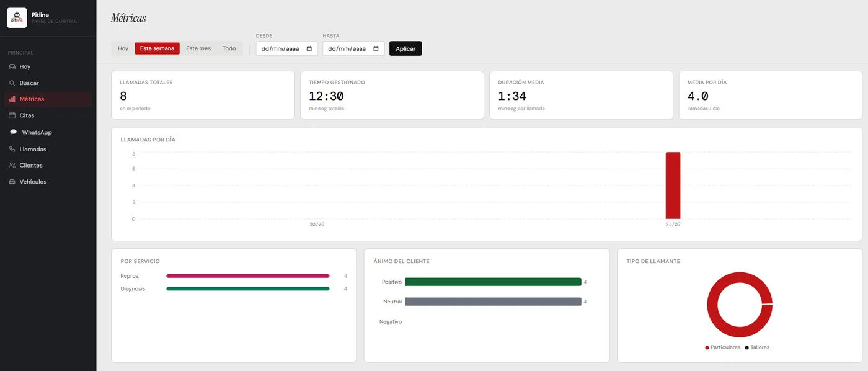Image resolution: width=868 pixels, height=371 pixels.
Task: Click the 21/07 axis label
Action: click(673, 225)
